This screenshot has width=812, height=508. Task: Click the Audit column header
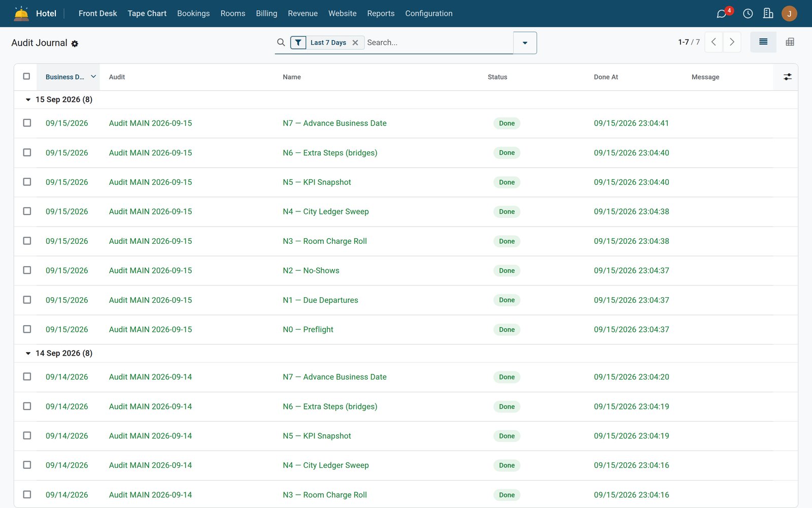tap(117, 77)
